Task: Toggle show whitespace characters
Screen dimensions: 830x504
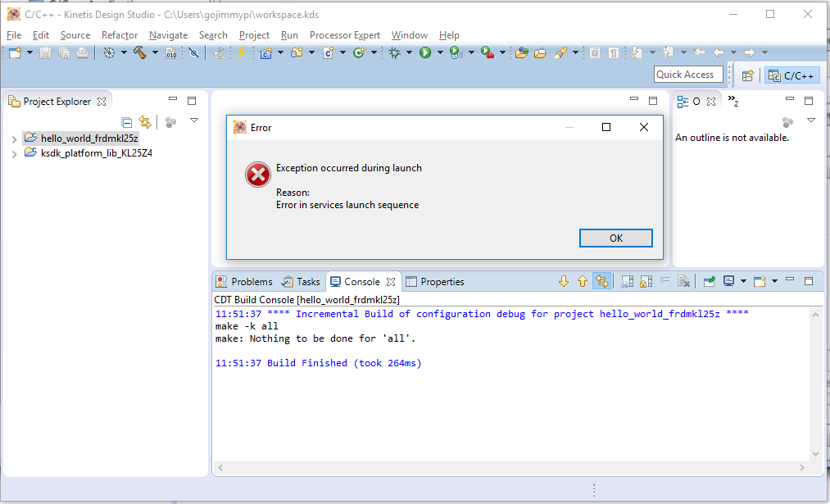Action: [x=614, y=52]
